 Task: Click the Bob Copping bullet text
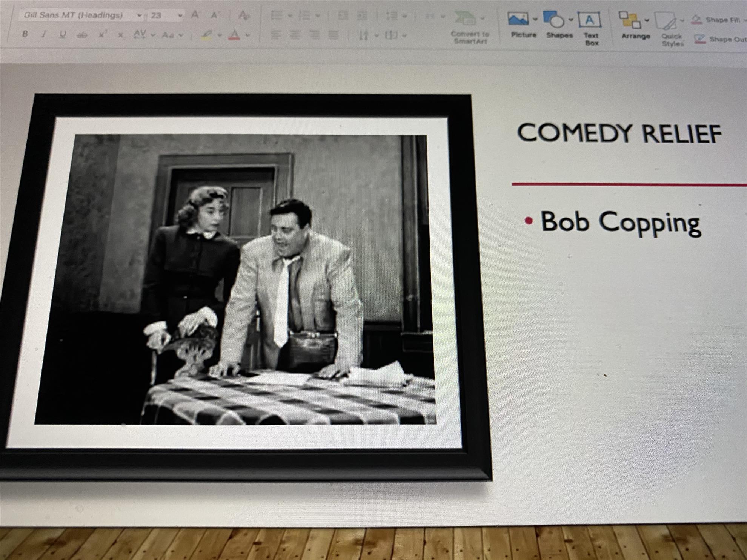click(x=621, y=222)
